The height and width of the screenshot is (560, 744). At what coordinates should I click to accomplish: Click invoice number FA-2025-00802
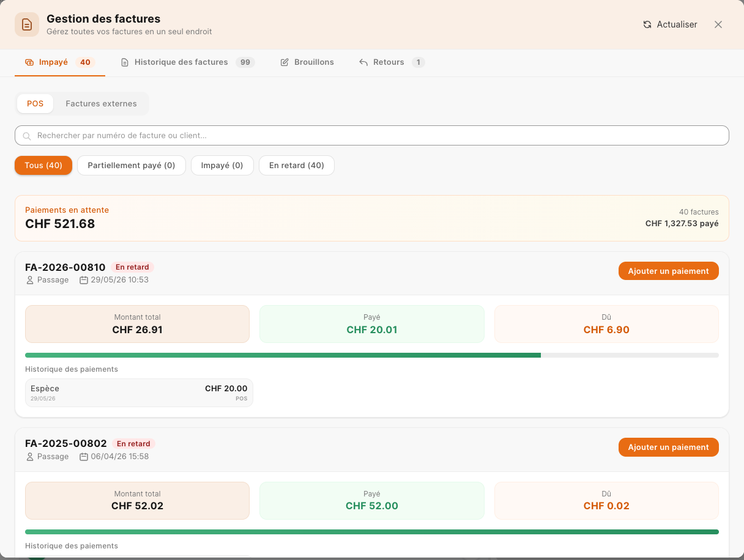tap(66, 443)
